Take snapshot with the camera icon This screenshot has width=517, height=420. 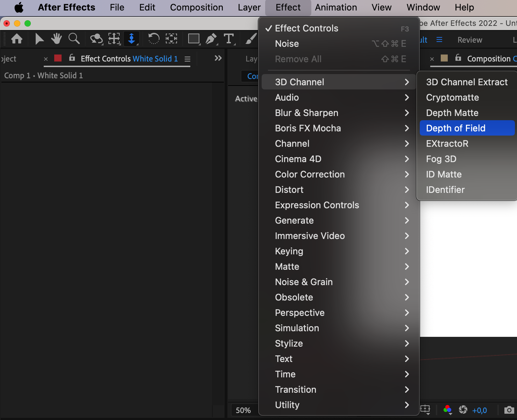(509, 410)
